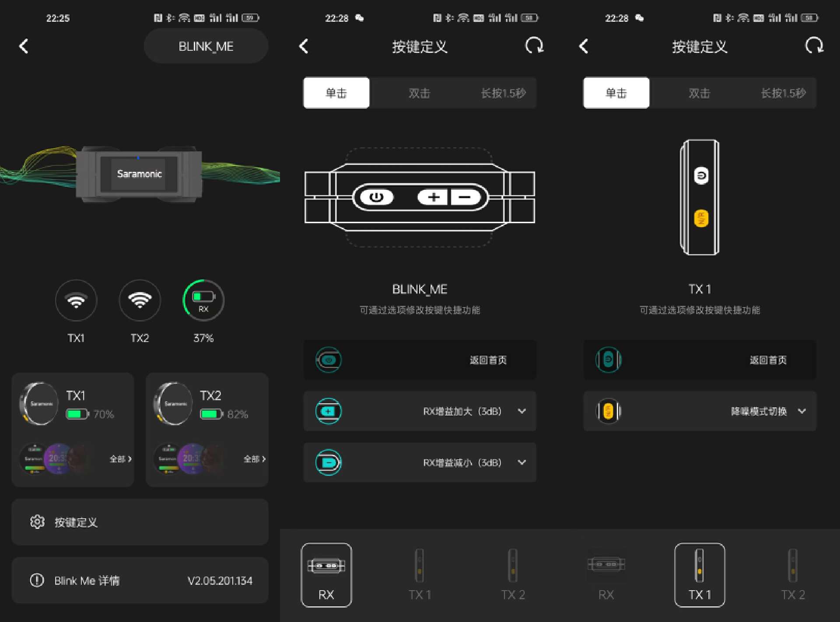Tap the TX1 wifi status icon
The height and width of the screenshot is (622, 840).
click(x=76, y=301)
